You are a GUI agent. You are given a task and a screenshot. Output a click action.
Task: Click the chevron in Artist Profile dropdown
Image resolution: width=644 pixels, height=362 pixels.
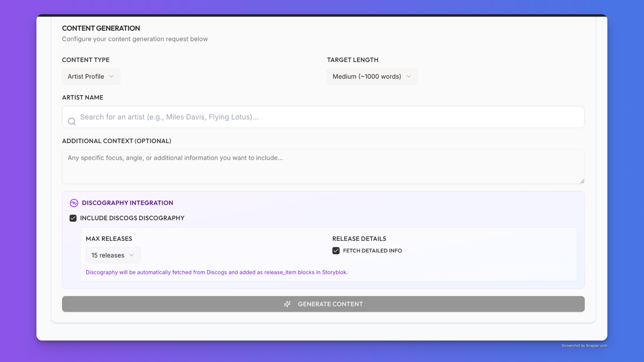coord(112,76)
